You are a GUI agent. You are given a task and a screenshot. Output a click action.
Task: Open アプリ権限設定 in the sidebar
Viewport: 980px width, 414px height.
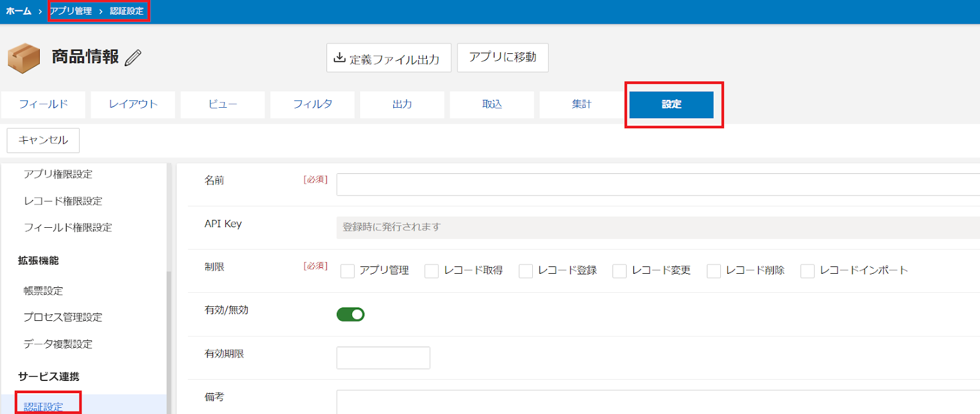pos(58,175)
